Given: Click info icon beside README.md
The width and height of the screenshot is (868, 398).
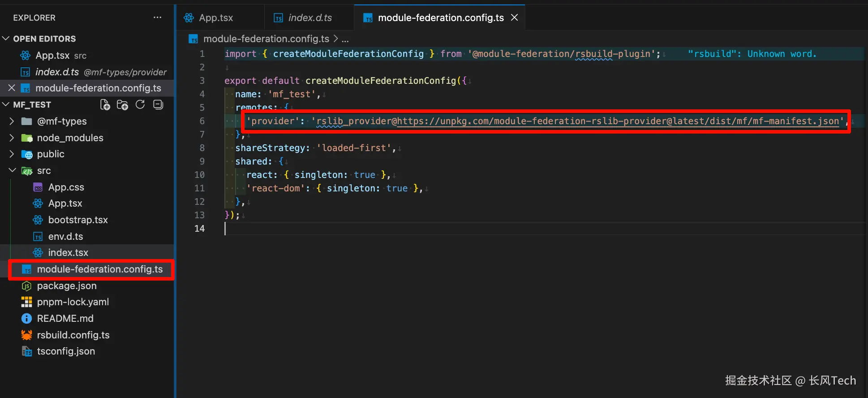Looking at the screenshot, I should click(x=27, y=319).
